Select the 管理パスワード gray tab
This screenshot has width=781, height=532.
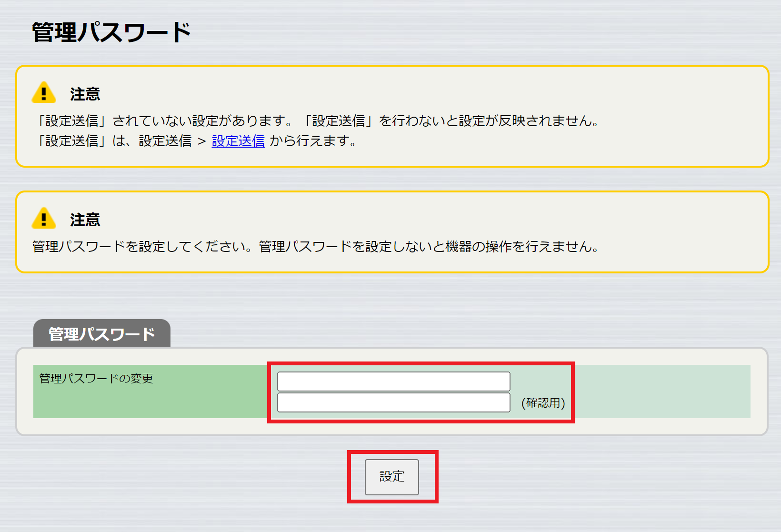pos(102,333)
